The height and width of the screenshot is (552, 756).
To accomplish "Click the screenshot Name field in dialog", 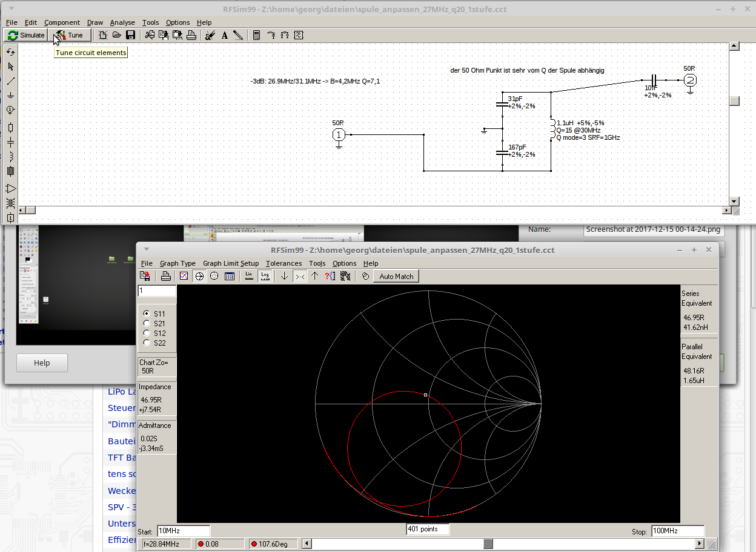I will click(x=654, y=229).
